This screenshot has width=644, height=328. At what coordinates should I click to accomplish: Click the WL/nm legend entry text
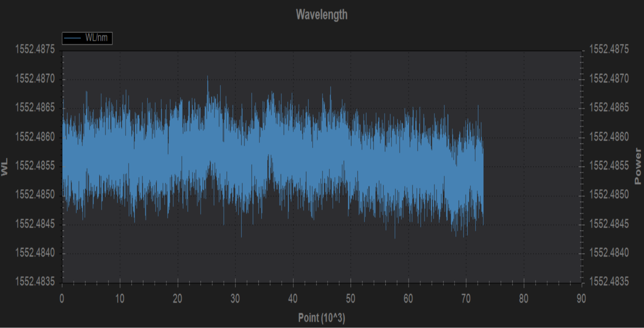(x=96, y=38)
